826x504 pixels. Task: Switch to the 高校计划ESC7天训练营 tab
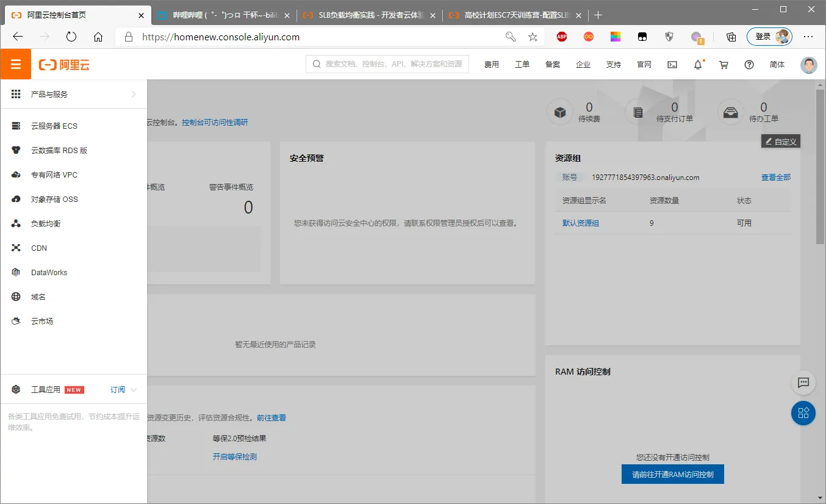pyautogui.click(x=516, y=15)
